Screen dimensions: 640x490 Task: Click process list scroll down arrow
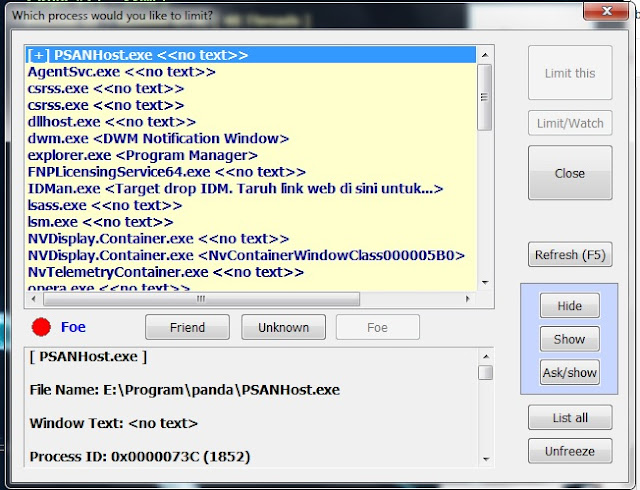485,282
